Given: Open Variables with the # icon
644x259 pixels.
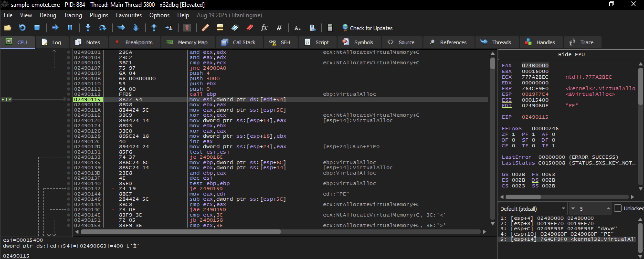Looking at the screenshot, I should [279, 28].
